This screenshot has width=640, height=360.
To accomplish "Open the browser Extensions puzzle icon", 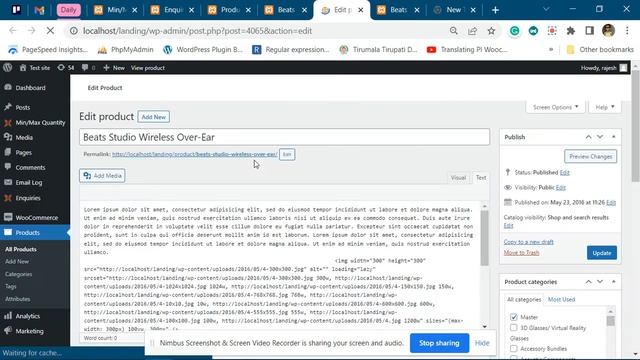I will [x=571, y=31].
